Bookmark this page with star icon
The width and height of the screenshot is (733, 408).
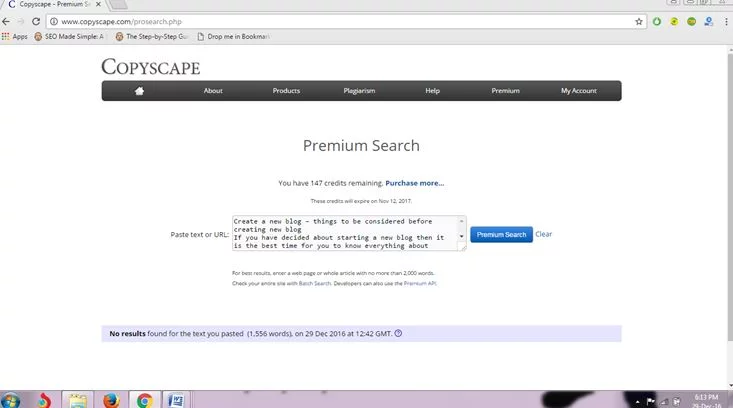pyautogui.click(x=639, y=21)
